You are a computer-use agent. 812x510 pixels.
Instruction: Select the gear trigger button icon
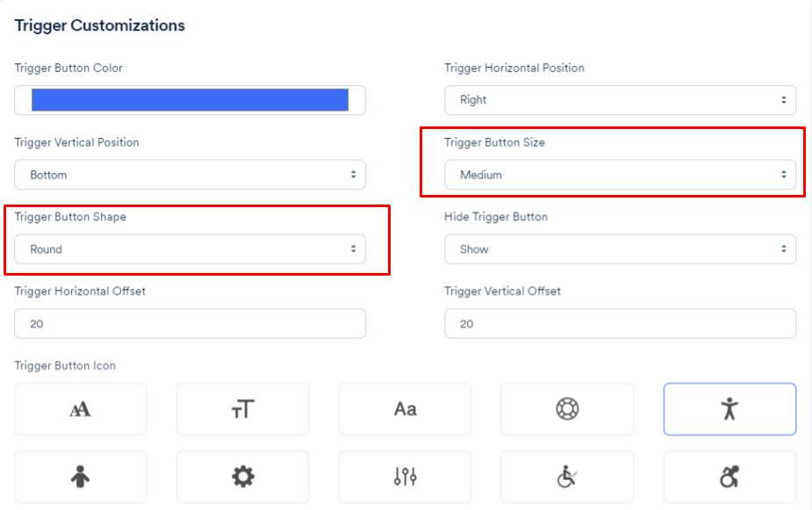pos(242,476)
